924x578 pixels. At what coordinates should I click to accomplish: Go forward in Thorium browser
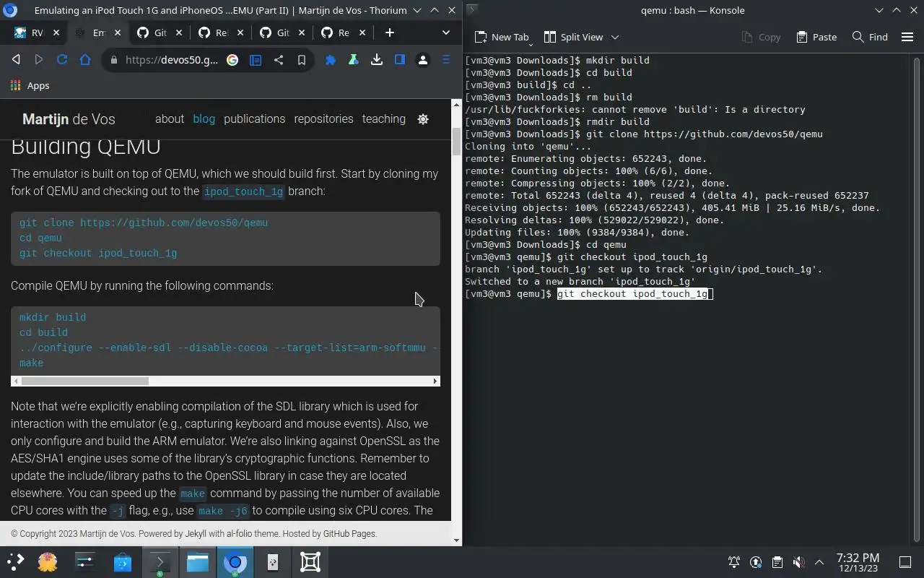[39, 60]
